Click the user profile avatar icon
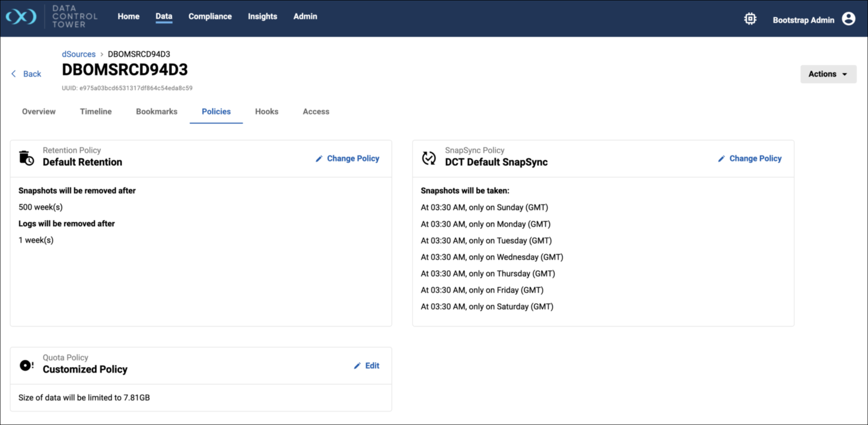This screenshot has height=425, width=868. pos(848,19)
